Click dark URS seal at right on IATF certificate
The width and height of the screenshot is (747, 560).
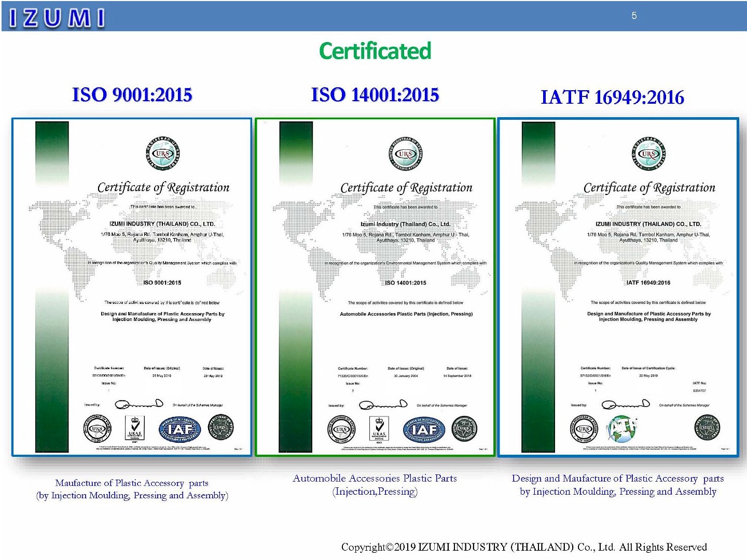click(x=707, y=428)
